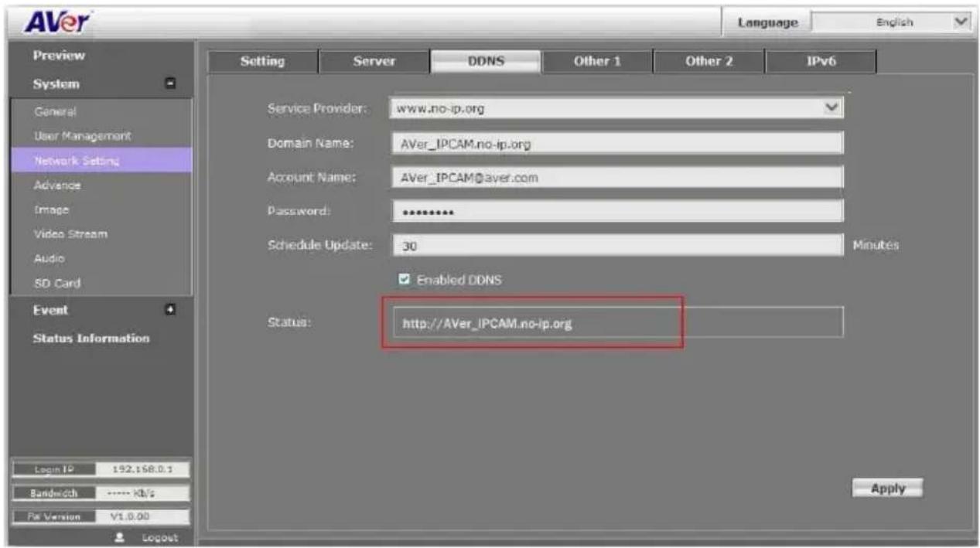Collapse the System section toggle
This screenshot has width=980, height=548.
coord(171,83)
